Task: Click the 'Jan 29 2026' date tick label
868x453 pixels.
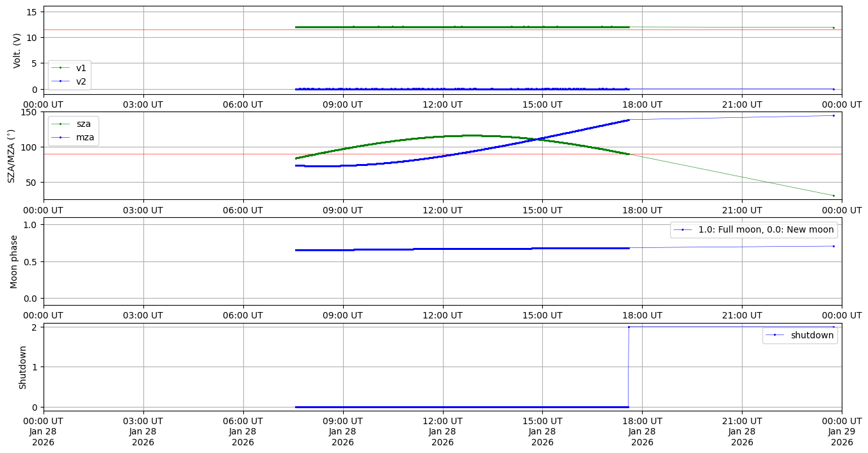Action: tap(842, 432)
